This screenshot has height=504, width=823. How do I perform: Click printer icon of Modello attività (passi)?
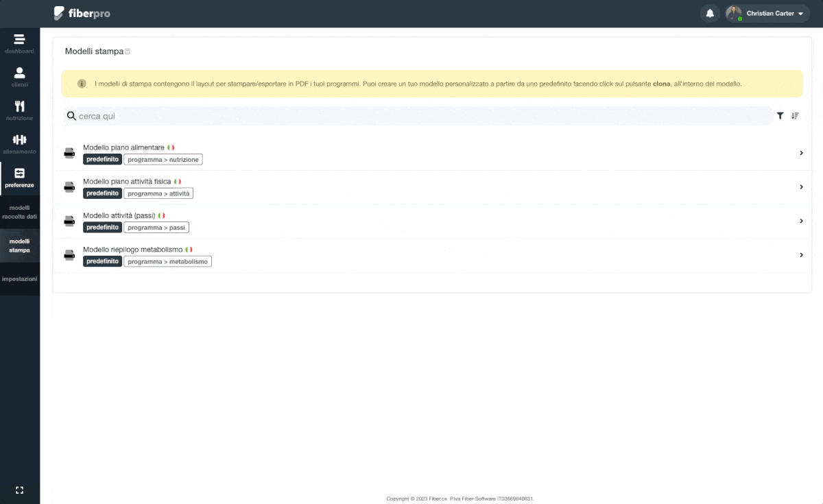coord(69,221)
